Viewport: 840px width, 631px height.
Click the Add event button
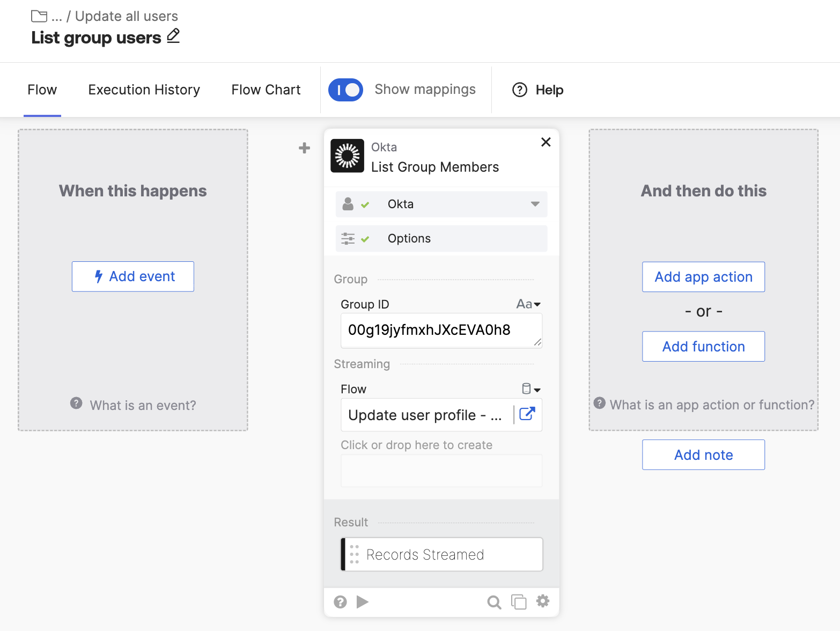pos(133,276)
